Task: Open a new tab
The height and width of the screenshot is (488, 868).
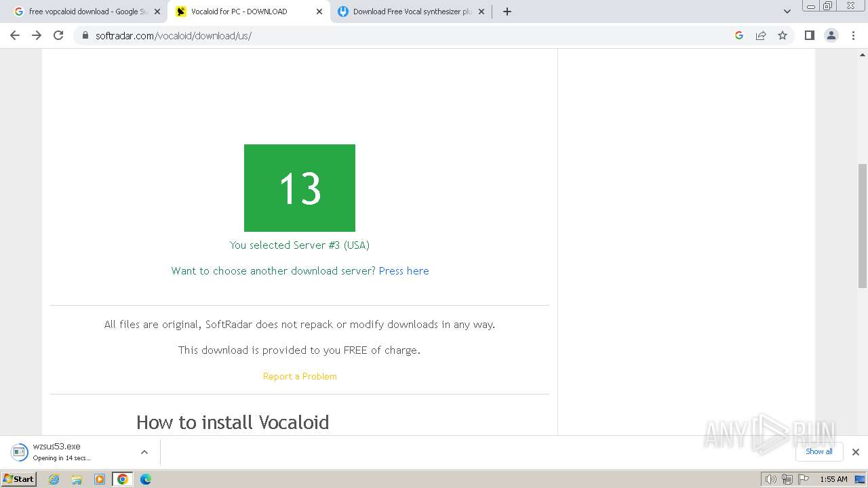Action: tap(507, 12)
